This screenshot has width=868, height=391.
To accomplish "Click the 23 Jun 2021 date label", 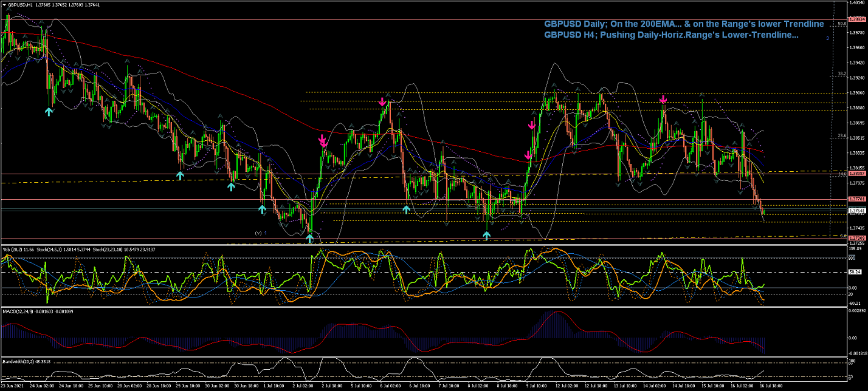I will click(13, 385).
